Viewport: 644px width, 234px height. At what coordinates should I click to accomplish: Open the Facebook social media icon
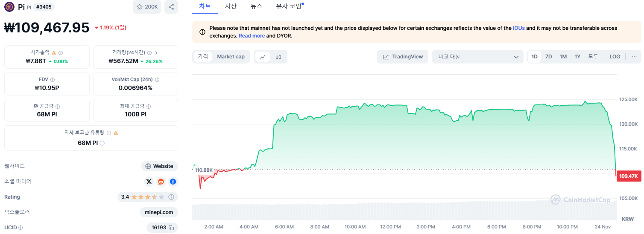pos(173,182)
